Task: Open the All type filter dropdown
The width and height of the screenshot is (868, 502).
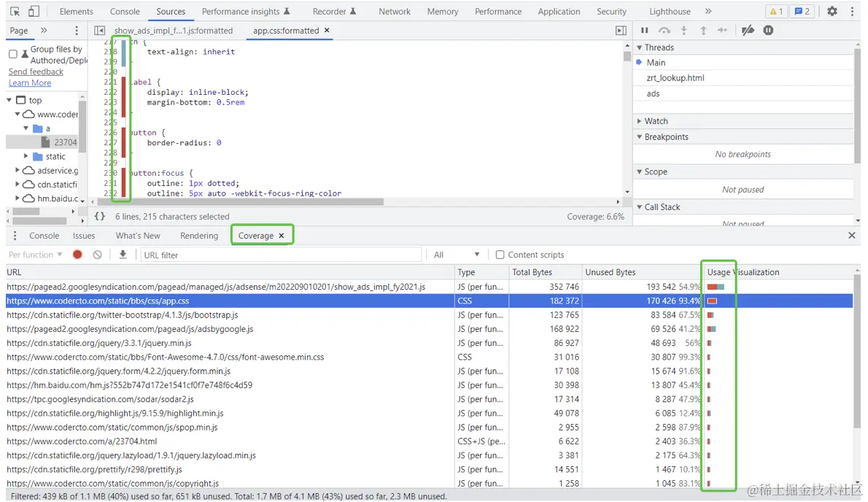Action: click(x=457, y=255)
